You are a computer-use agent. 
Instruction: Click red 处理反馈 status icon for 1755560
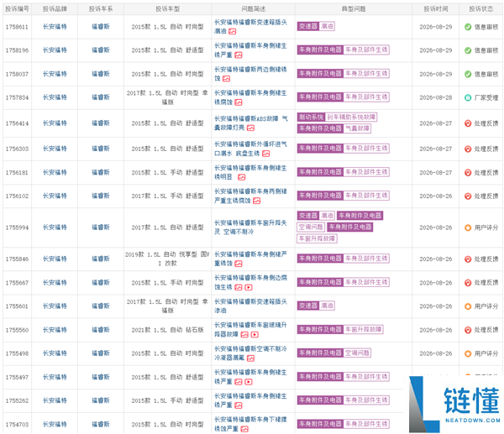coord(468,330)
